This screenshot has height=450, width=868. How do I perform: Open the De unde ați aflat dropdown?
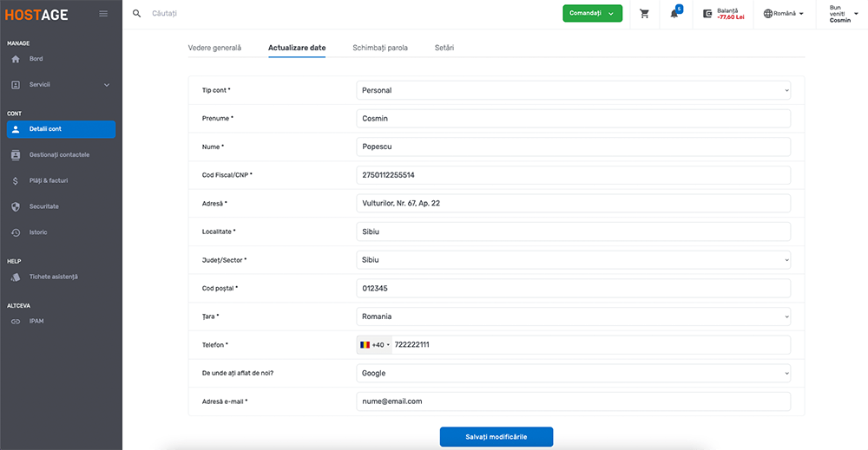[x=573, y=373]
